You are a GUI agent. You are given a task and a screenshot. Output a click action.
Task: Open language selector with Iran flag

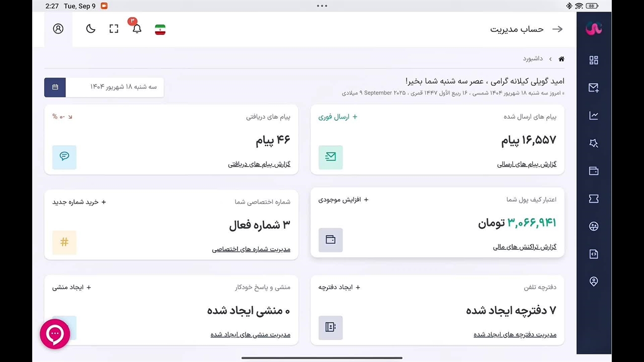[x=160, y=30]
